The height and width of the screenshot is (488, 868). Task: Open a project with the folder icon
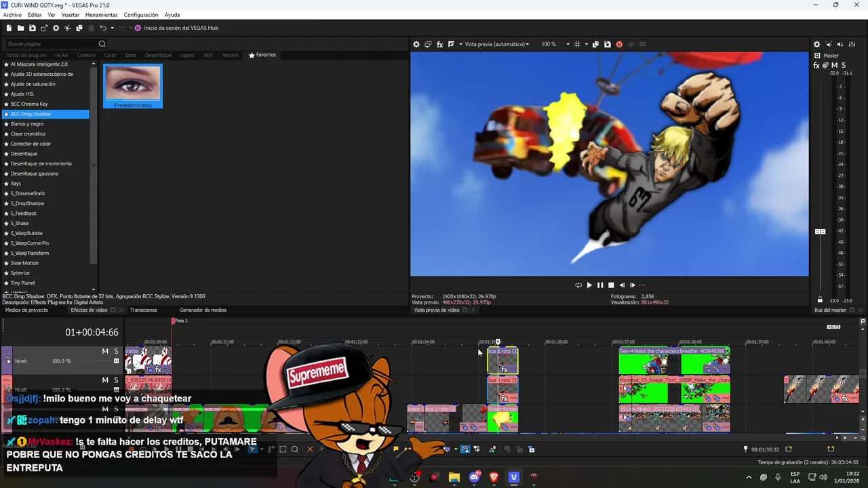[20, 28]
